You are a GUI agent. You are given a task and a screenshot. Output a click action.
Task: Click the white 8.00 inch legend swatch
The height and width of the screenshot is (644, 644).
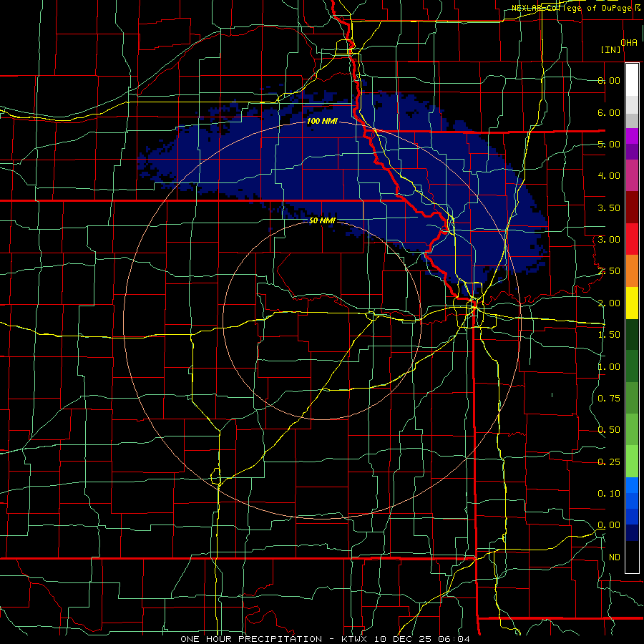(x=632, y=80)
